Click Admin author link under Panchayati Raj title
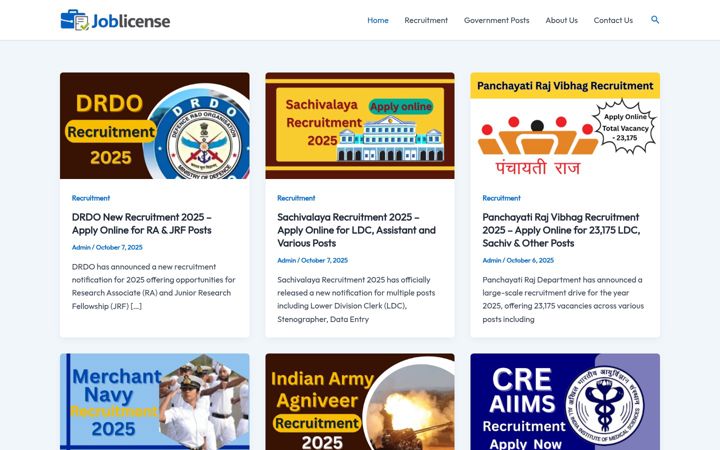720x450 pixels. [491, 260]
